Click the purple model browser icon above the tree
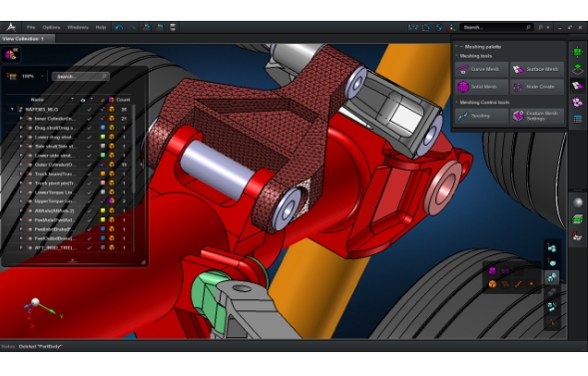This screenshot has width=588, height=376. click(x=11, y=55)
